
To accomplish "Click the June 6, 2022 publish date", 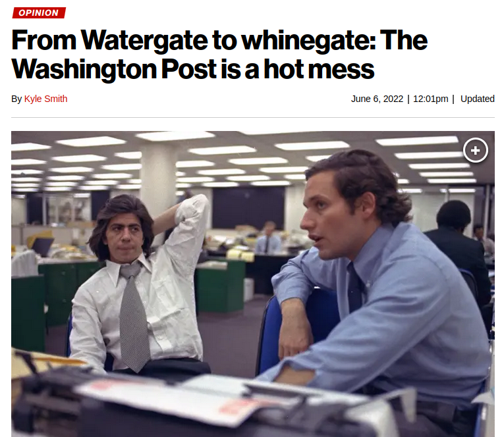I will [377, 99].
